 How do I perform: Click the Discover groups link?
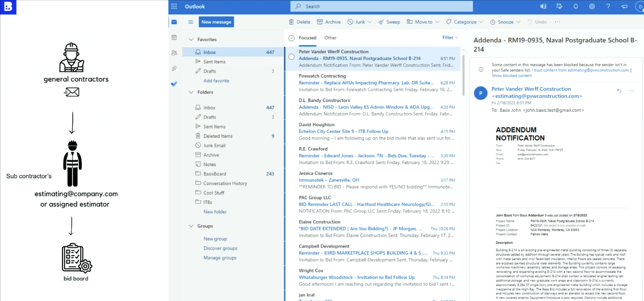point(220,248)
